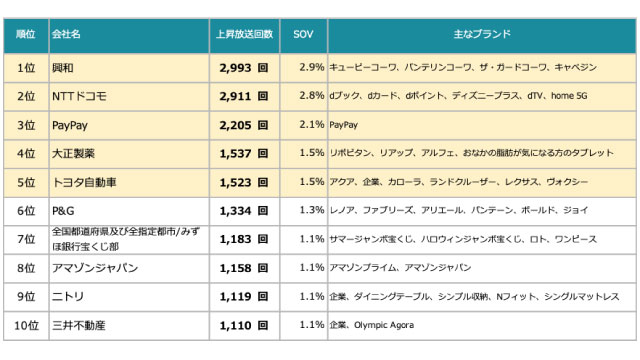This screenshot has height=360, width=640.
Task: Click the SOV column header
Action: [303, 35]
